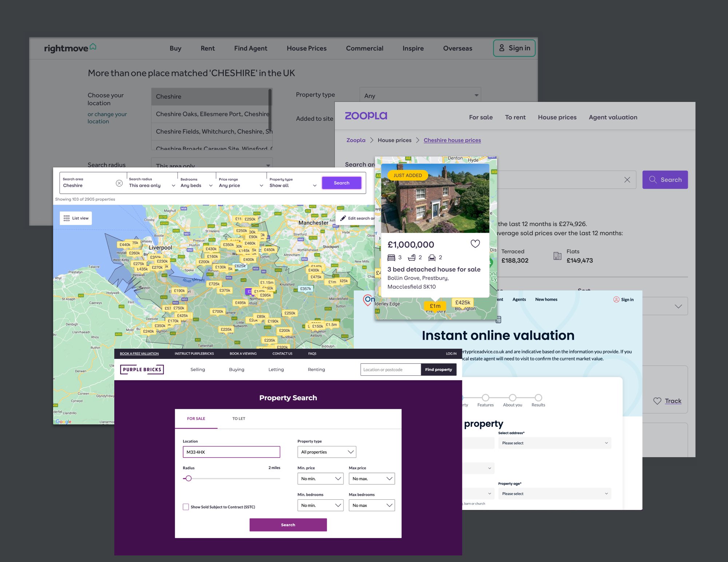
Task: Click the Purplebricks logo
Action: 142,369
